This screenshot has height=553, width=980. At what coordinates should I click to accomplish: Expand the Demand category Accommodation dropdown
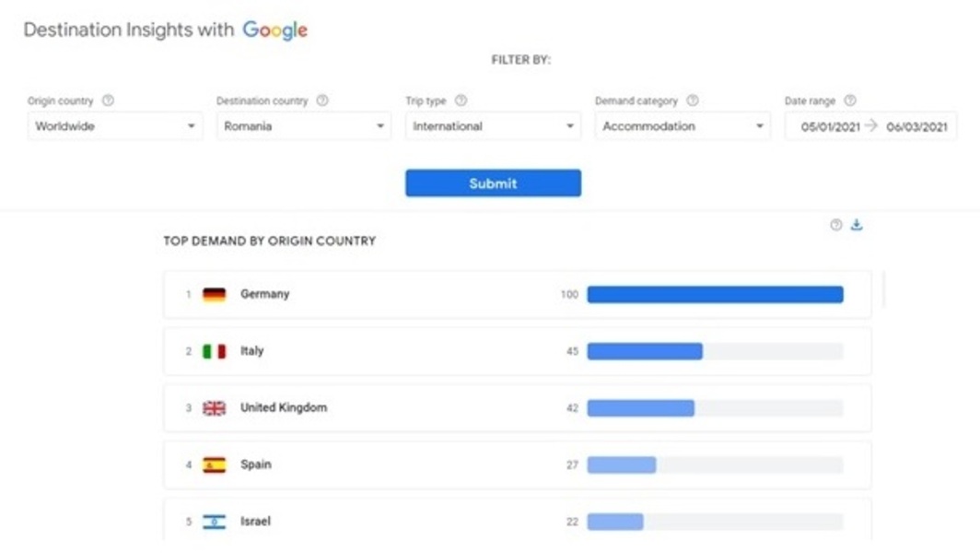(682, 126)
